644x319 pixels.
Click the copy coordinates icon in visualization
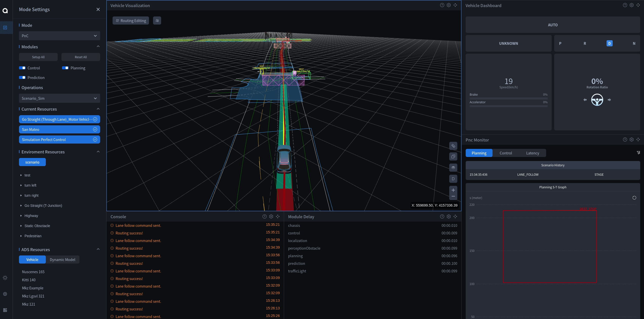(453, 157)
